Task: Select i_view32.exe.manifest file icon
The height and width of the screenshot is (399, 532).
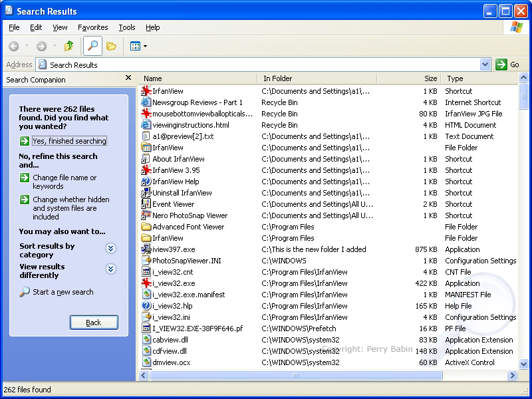Action: click(x=146, y=295)
